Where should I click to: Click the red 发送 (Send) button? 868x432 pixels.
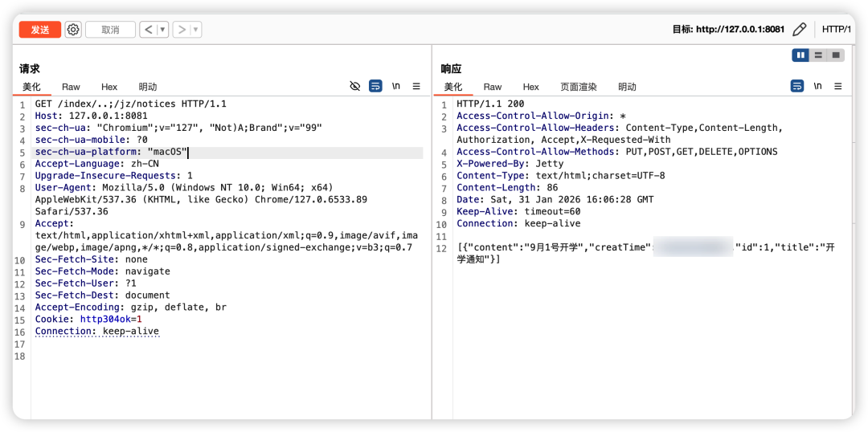(x=40, y=30)
